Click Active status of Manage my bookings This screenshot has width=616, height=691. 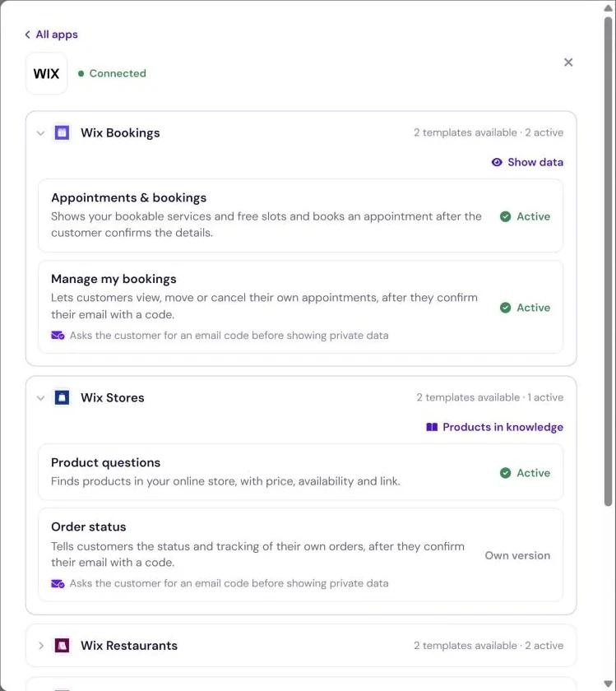pyautogui.click(x=525, y=308)
